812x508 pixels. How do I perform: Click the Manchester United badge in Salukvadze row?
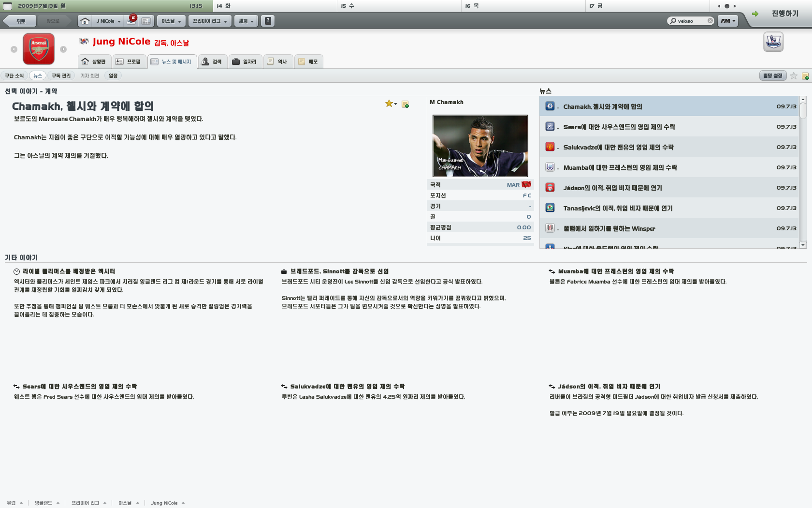550,147
